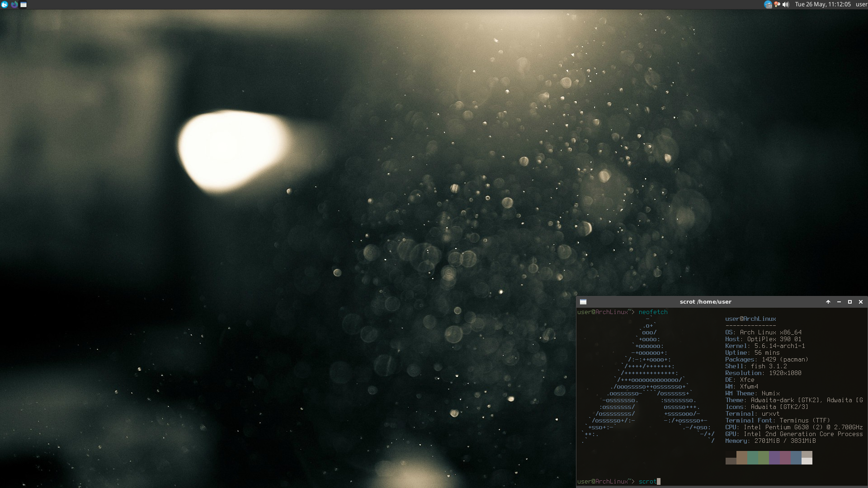Click the 'OS: Arch Linux x86_64' line
Viewport: 868px width, 488px height.
(x=763, y=333)
